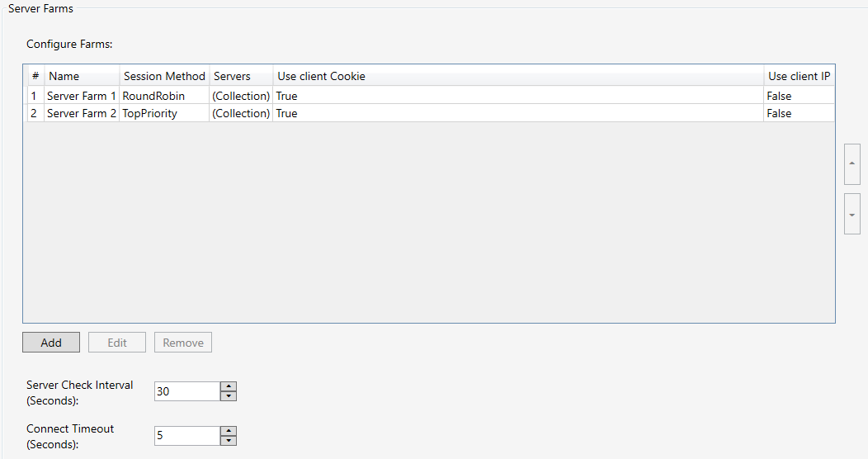Focus the Server Check Interval field
868x459 pixels.
187,391
